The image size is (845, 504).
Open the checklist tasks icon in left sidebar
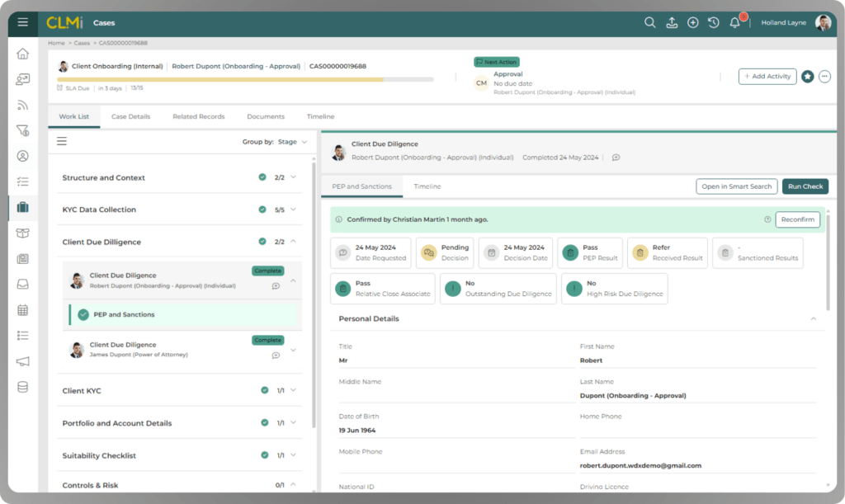(22, 181)
